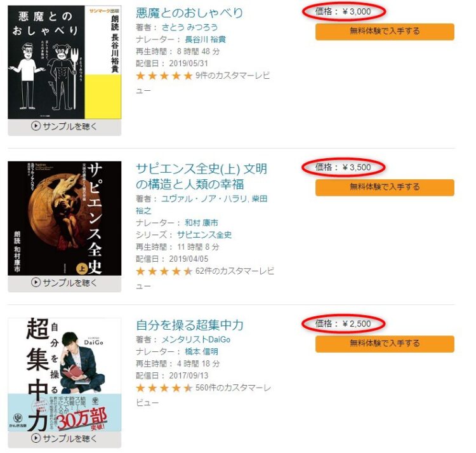Click 無料体験で入手する for the ¥3,500 book

pyautogui.click(x=385, y=187)
